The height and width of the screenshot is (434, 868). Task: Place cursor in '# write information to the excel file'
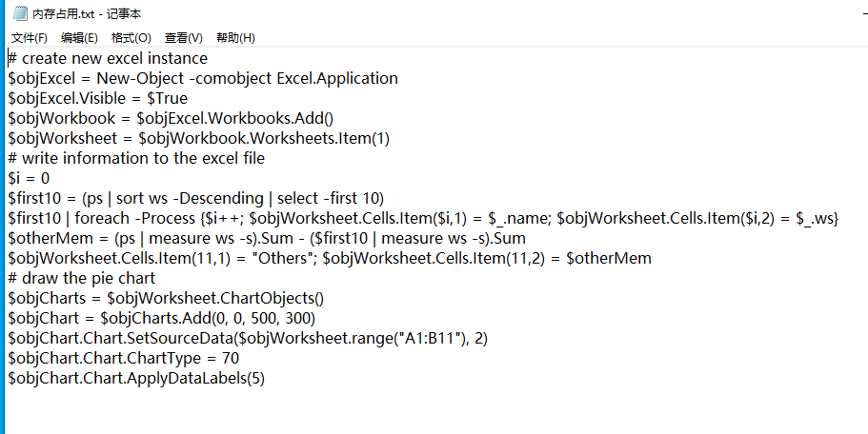(x=137, y=158)
